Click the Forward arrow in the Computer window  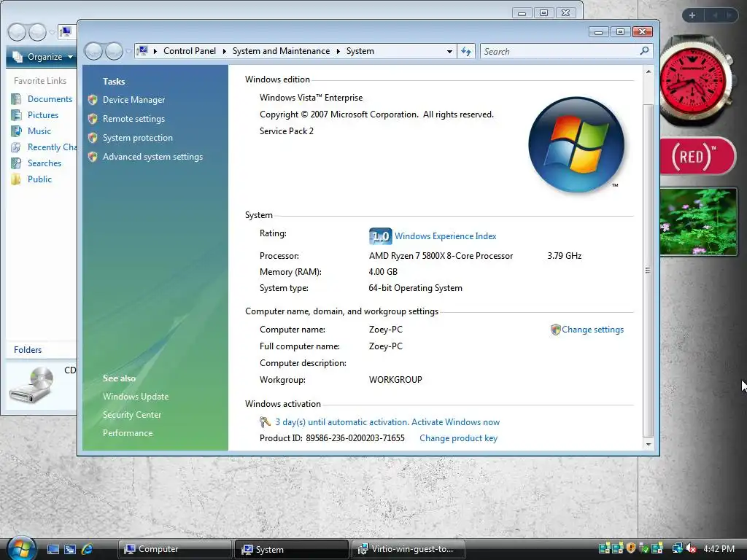(x=37, y=32)
